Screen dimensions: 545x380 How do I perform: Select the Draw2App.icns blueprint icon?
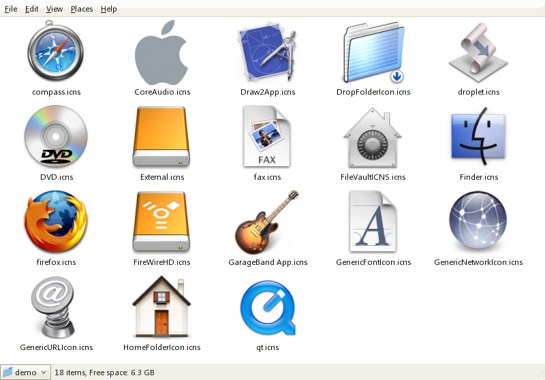[267, 52]
